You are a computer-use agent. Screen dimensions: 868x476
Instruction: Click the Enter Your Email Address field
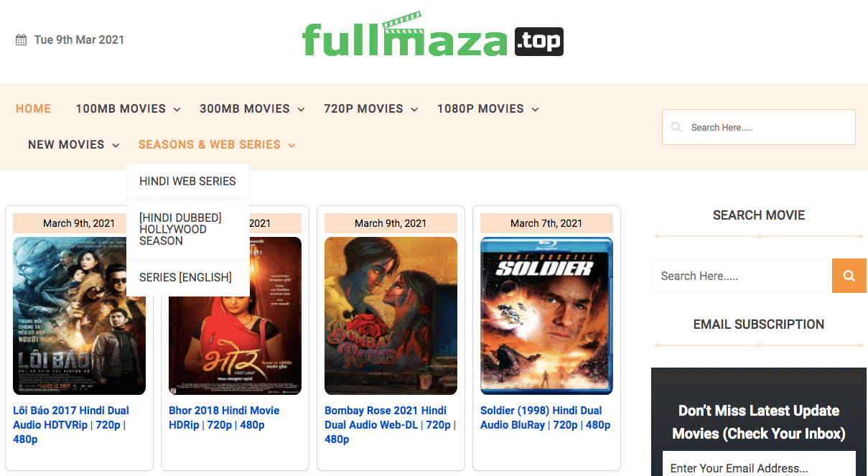(759, 467)
